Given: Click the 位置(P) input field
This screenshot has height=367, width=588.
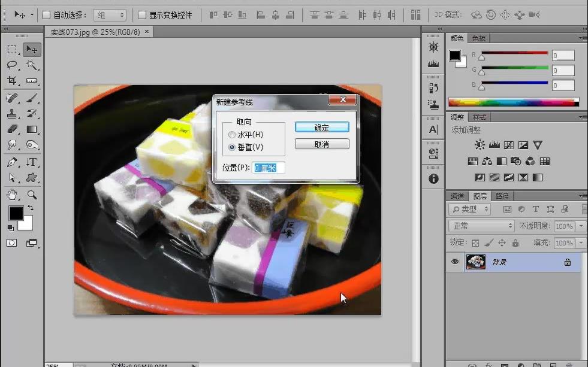Looking at the screenshot, I should 269,168.
